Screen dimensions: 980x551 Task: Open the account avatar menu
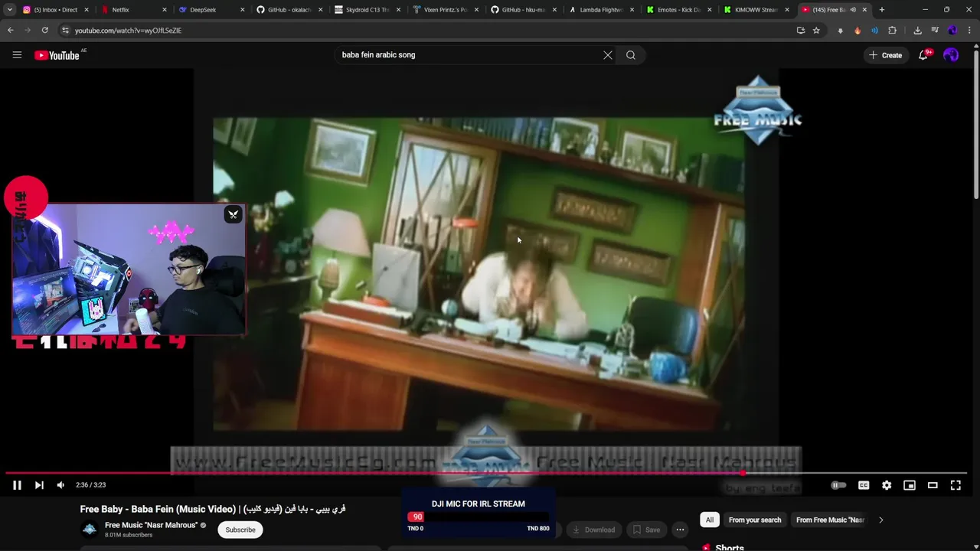(951, 55)
